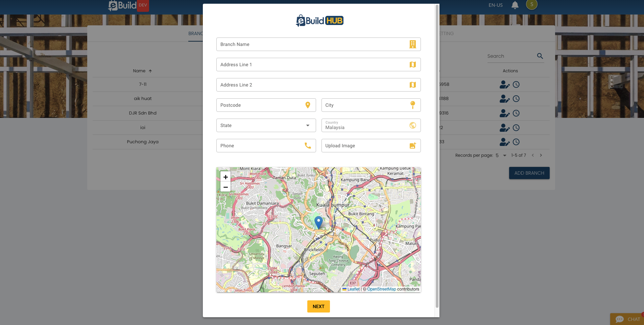Open the user avatar menu
644x325 pixels.
pos(531,5)
